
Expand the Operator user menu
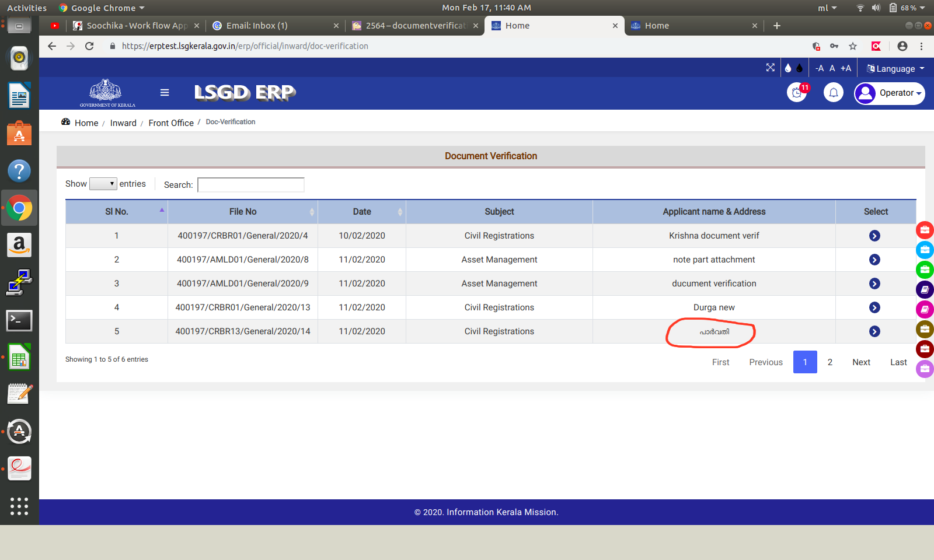(x=890, y=93)
